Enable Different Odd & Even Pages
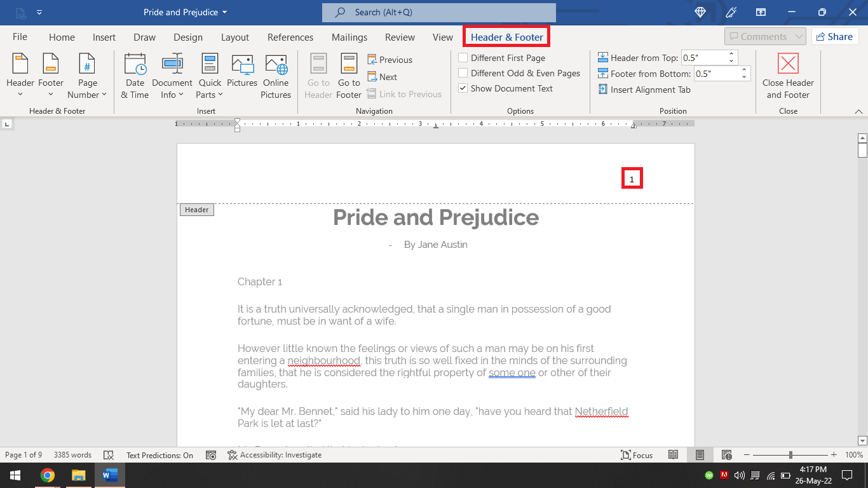 point(463,73)
